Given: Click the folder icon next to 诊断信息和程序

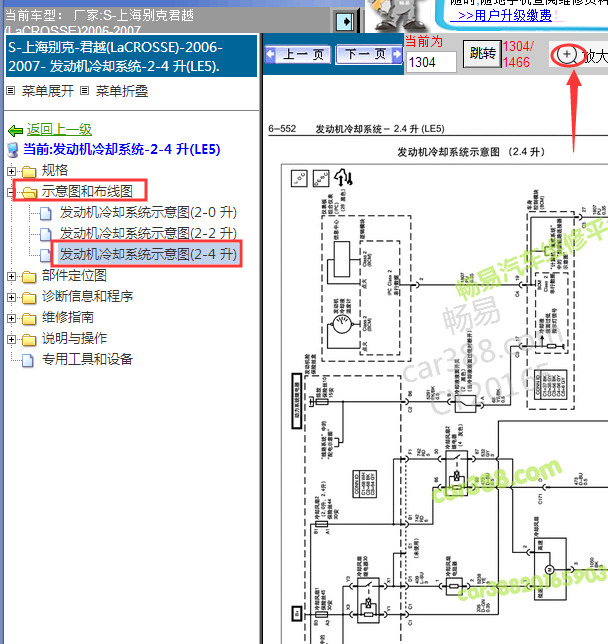Looking at the screenshot, I should (29, 298).
